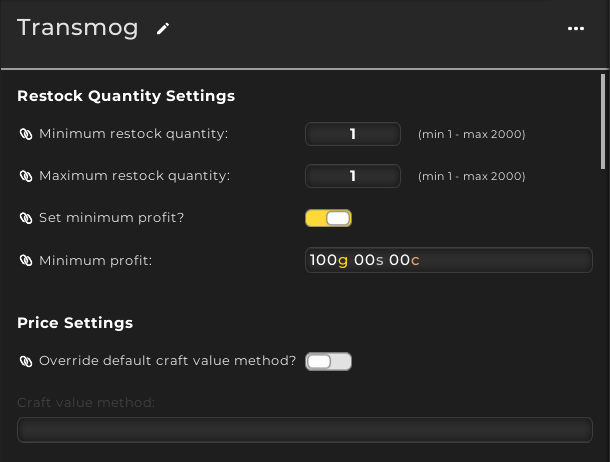Click link icon beside Set minimum profit

click(26, 218)
